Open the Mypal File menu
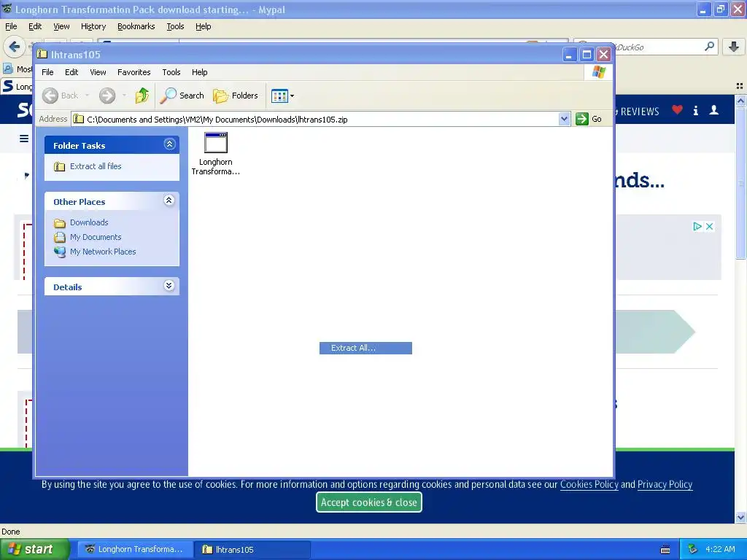This screenshot has height=560, width=747. coord(11,27)
